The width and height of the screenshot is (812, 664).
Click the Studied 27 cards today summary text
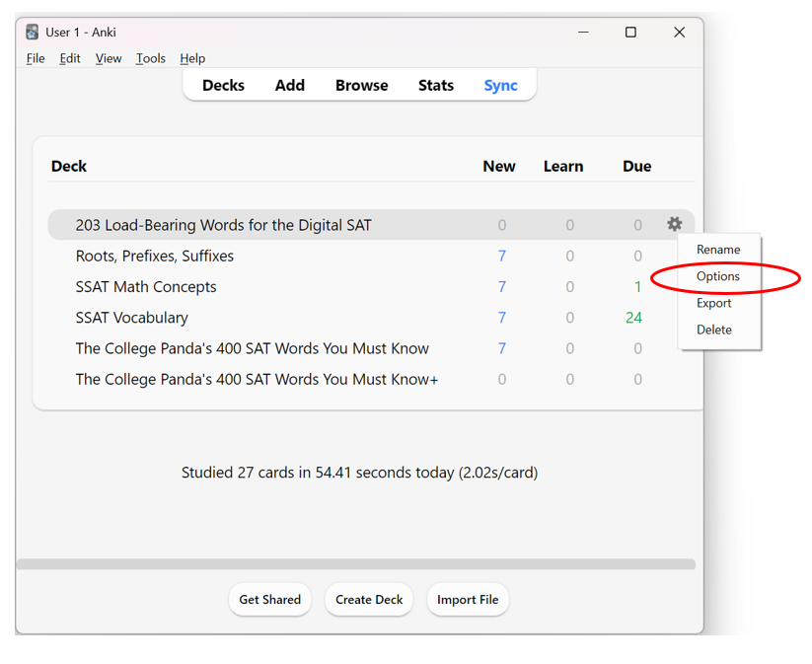click(359, 473)
